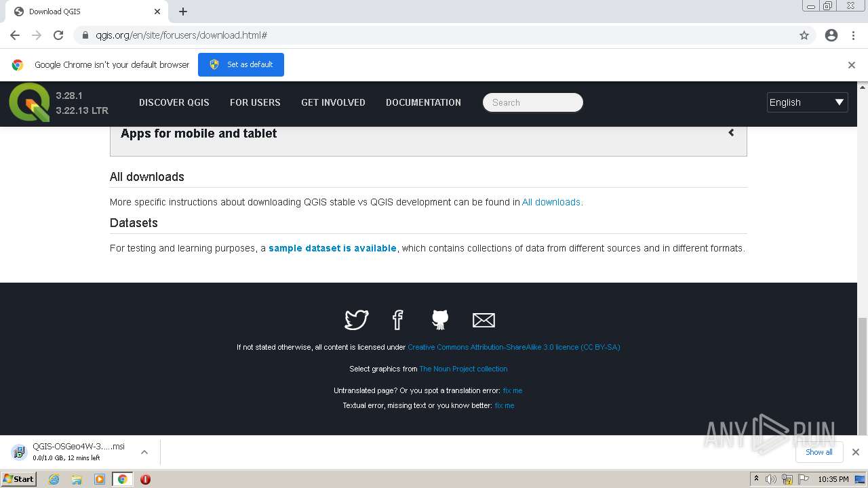Open sample dataset is available link
This screenshot has width=868, height=488.
point(332,248)
